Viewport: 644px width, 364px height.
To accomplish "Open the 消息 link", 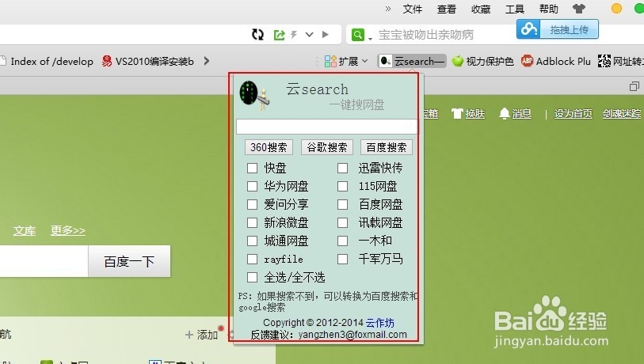I will [521, 114].
